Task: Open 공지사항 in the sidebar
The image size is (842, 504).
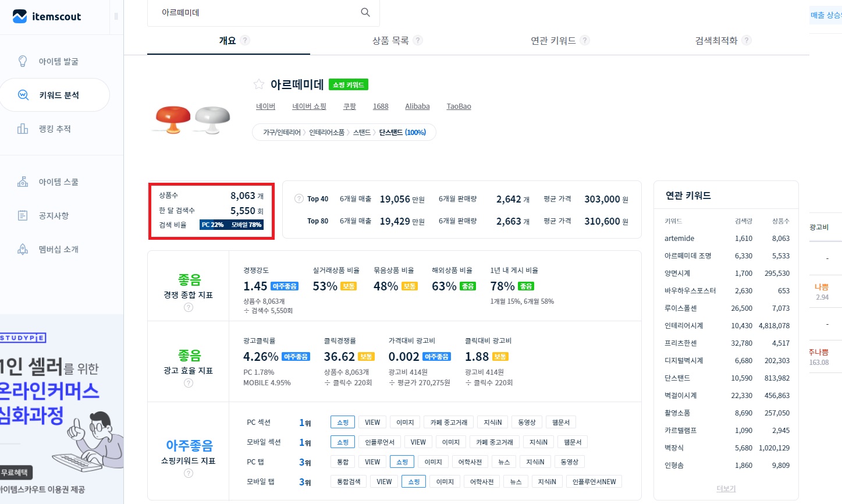Action: click(55, 215)
